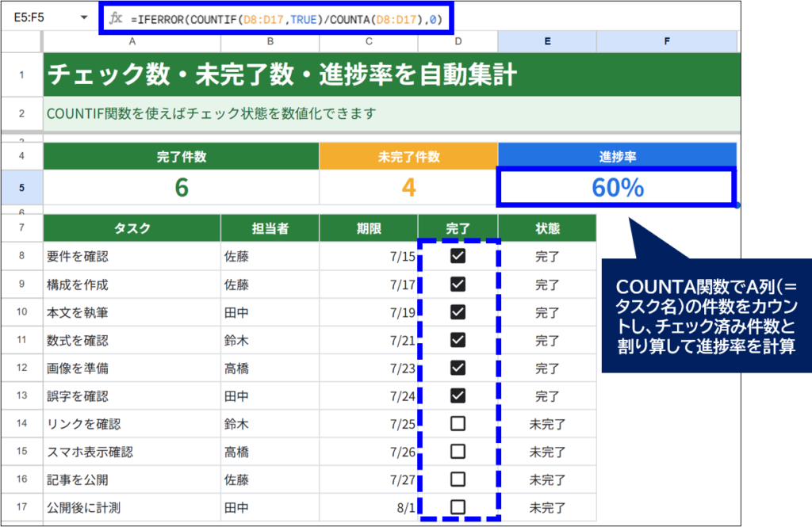Click the タスク column header cell
This screenshot has height=527, width=812.
point(132,228)
